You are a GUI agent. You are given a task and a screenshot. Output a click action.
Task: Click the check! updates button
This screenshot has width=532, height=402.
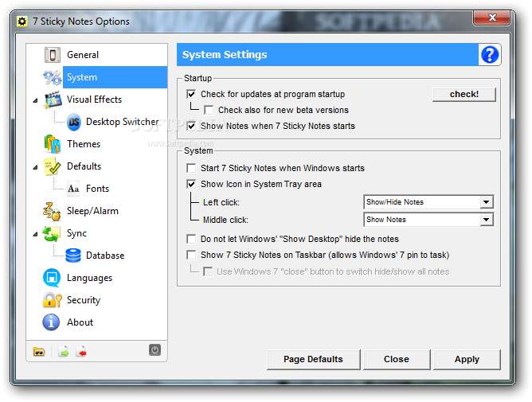464,94
